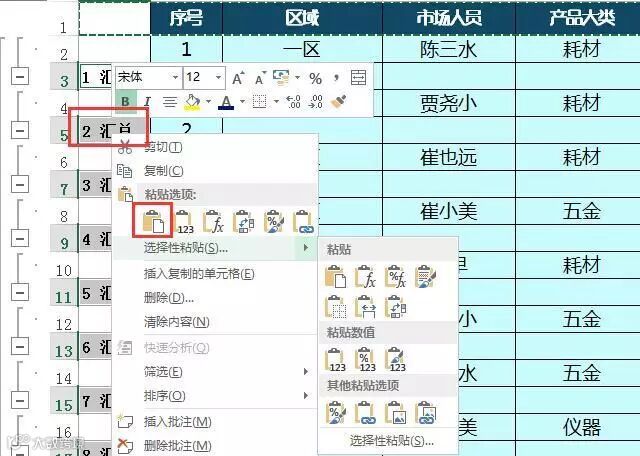The height and width of the screenshot is (456, 640).
Task: Click the center align icon
Action: pyautogui.click(x=170, y=101)
